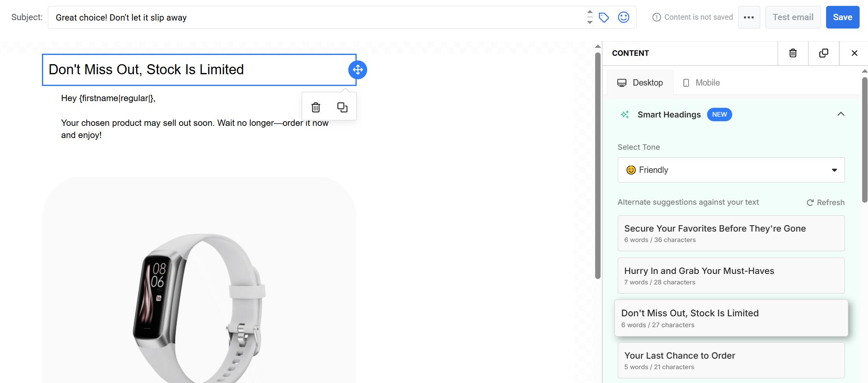Click the Test email button
This screenshot has height=383, width=868.
click(x=793, y=17)
